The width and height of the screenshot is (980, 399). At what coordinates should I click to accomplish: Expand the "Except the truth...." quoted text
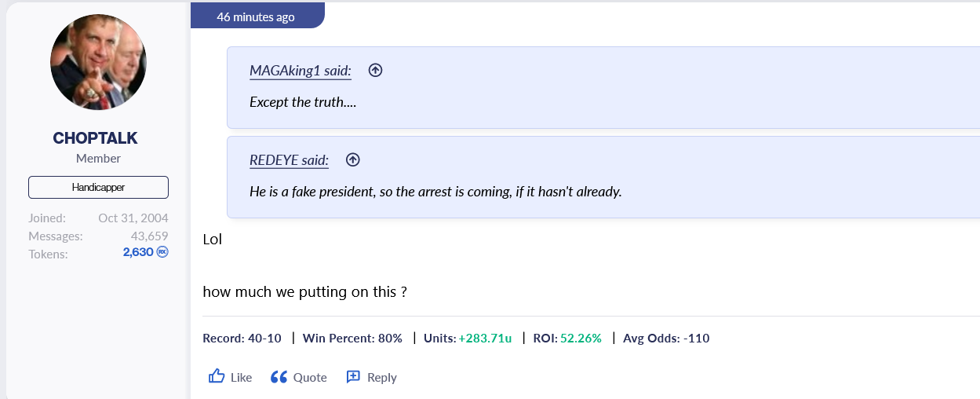tap(303, 101)
